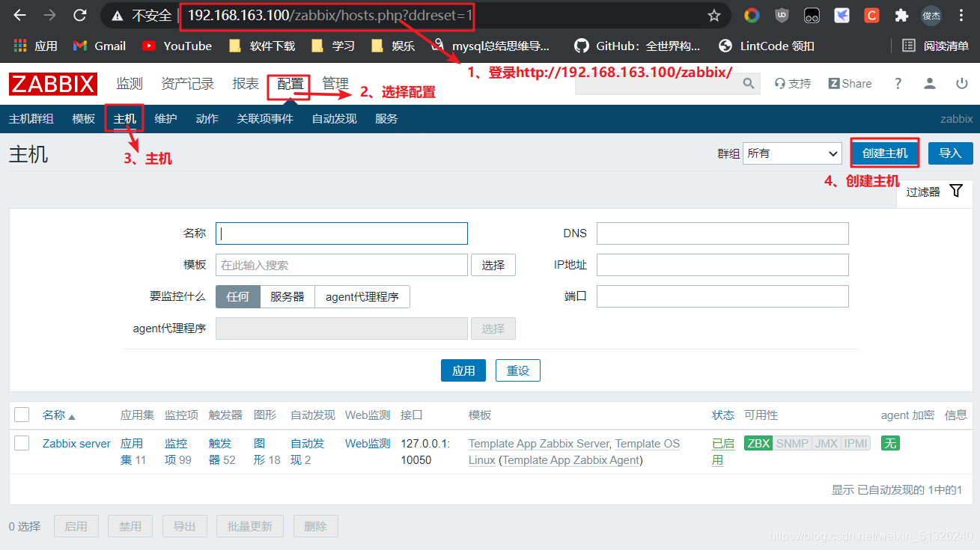Open the Gmail bookmark
This screenshot has height=550, width=980.
pos(99,46)
